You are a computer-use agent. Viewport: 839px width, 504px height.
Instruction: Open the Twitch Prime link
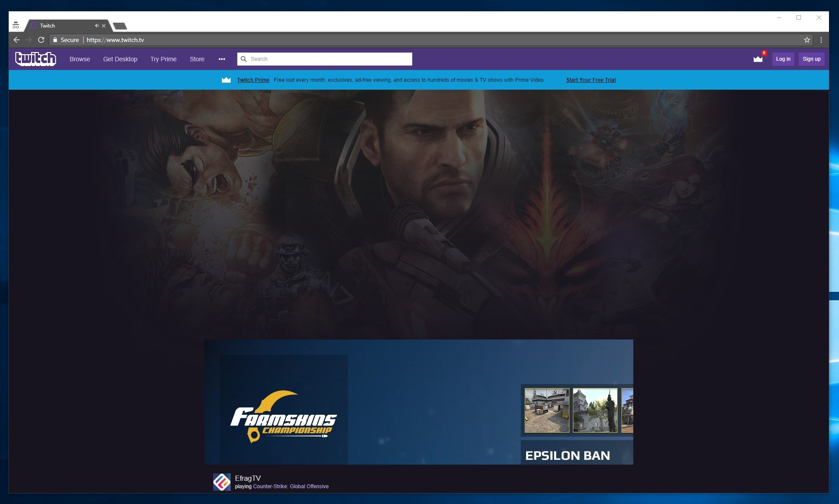(x=253, y=80)
